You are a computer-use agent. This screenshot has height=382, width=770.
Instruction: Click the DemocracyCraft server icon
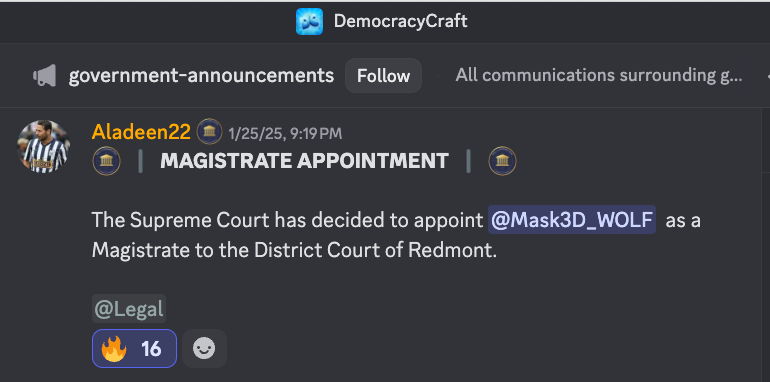point(309,22)
